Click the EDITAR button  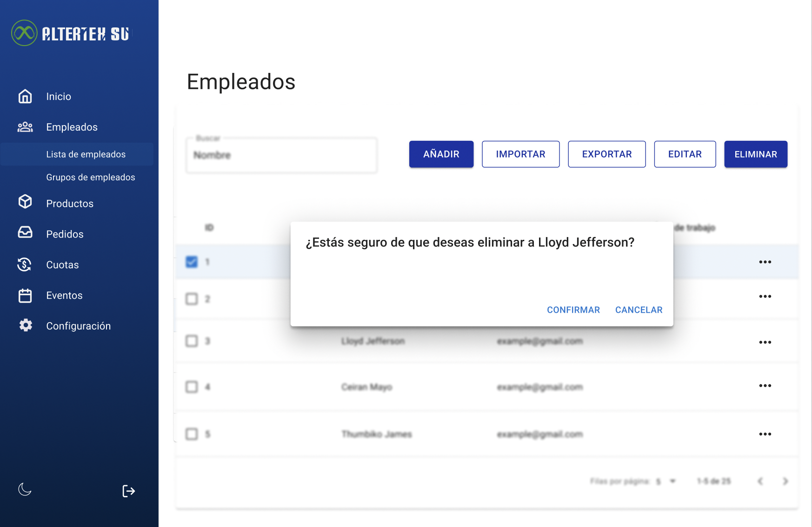click(685, 154)
